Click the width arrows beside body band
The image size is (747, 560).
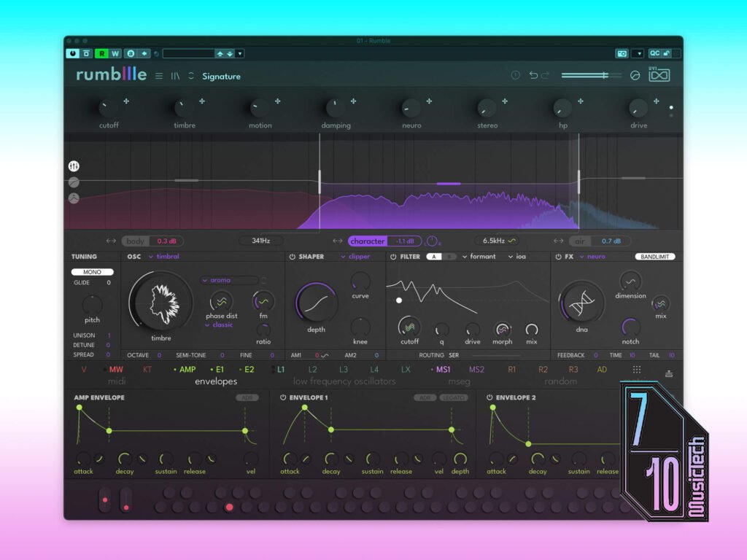point(111,241)
